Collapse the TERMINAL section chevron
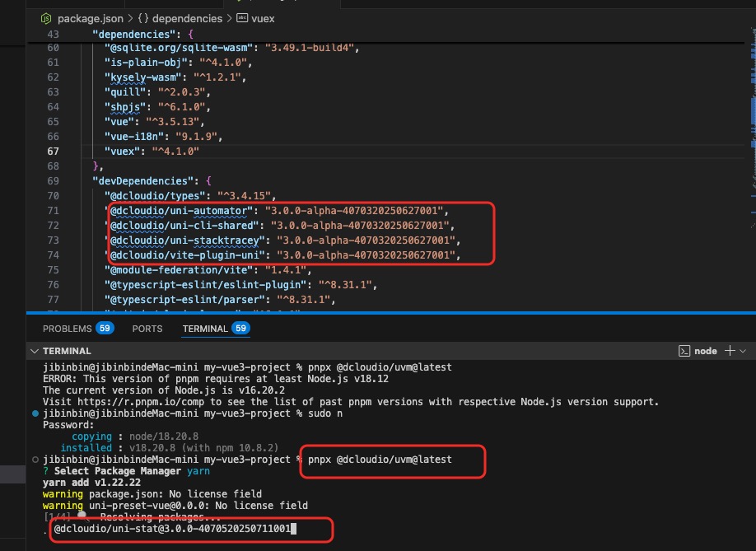This screenshot has height=551, width=756. [x=35, y=351]
